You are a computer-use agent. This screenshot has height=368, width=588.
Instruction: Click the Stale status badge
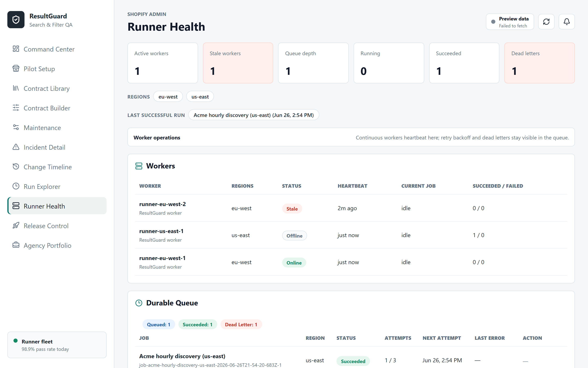coord(292,209)
